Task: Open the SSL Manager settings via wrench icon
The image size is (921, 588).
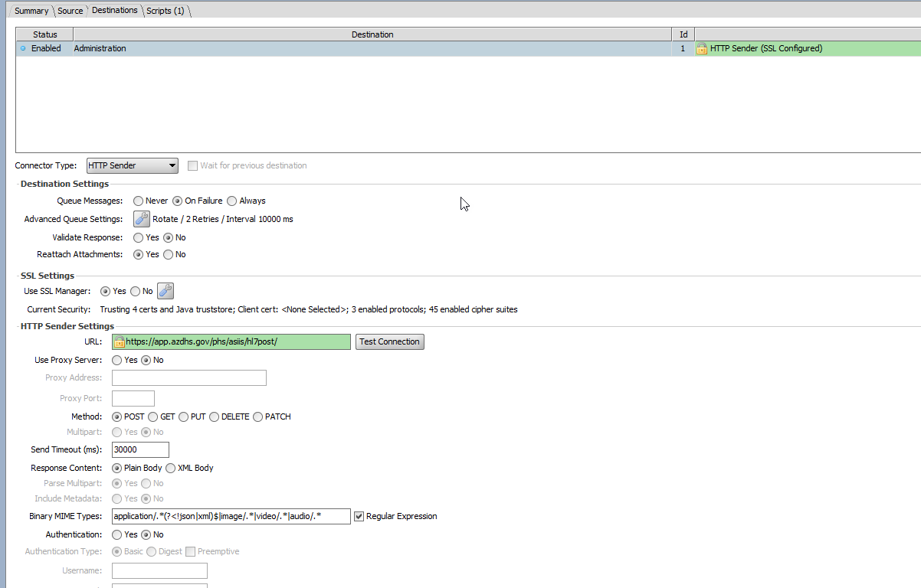Action: tap(166, 291)
